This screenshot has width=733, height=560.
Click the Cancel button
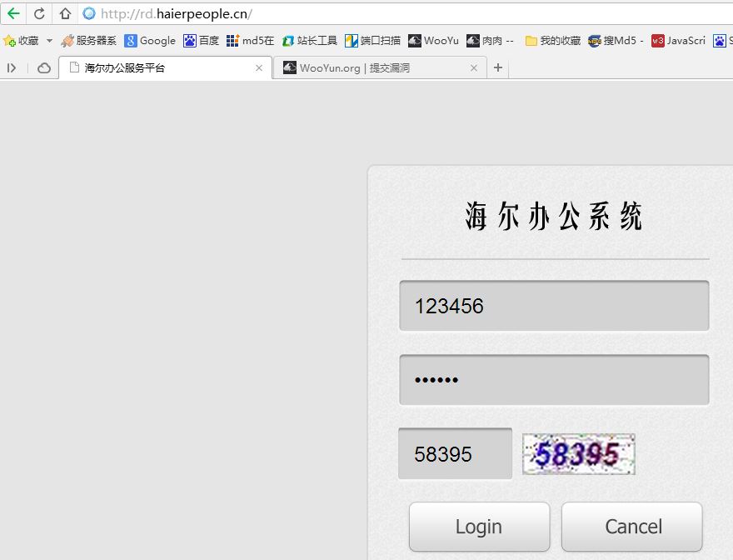pos(632,527)
